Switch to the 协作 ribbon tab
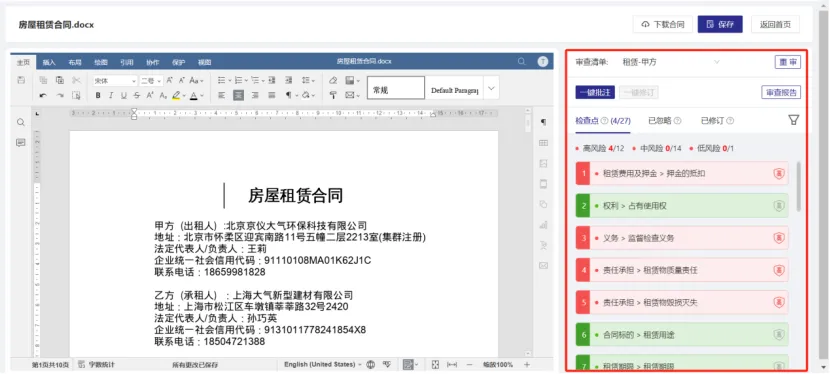This screenshot has width=830, height=374. [152, 62]
